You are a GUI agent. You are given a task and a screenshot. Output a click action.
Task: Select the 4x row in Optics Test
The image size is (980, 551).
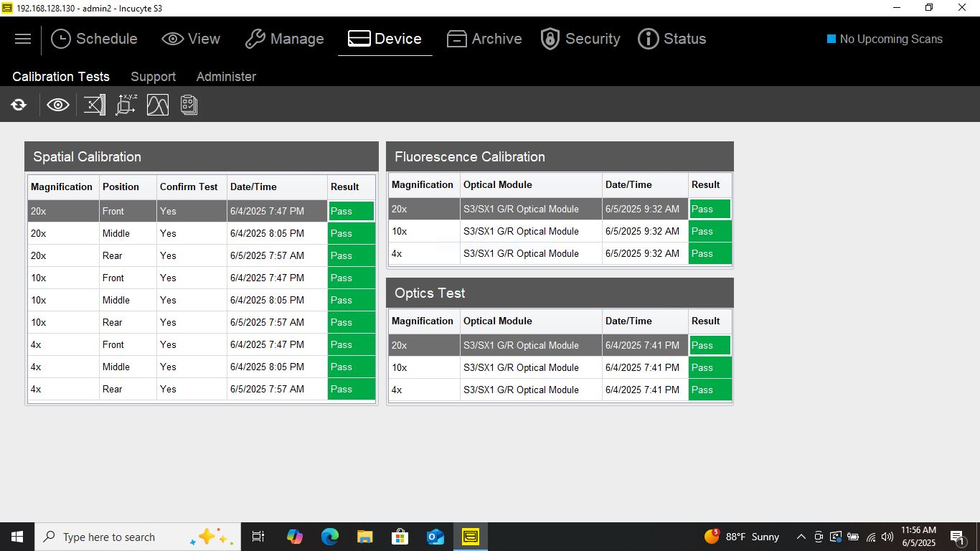(560, 390)
